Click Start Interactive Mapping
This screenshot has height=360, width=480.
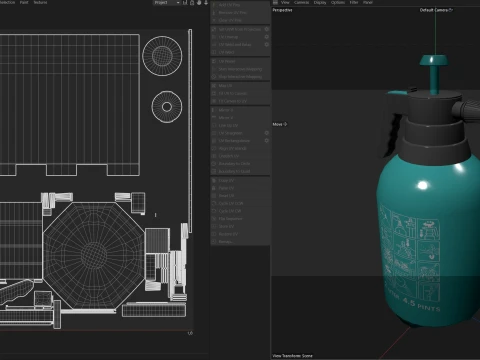240,69
